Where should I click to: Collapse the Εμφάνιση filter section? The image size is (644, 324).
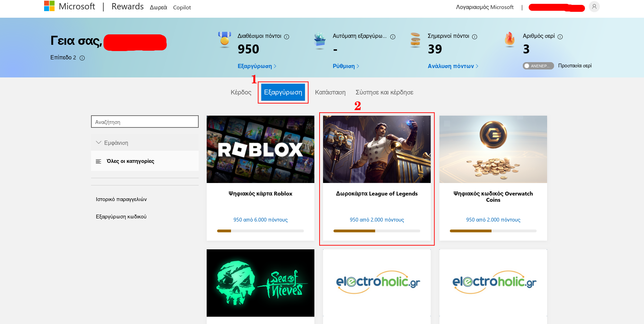pyautogui.click(x=145, y=143)
